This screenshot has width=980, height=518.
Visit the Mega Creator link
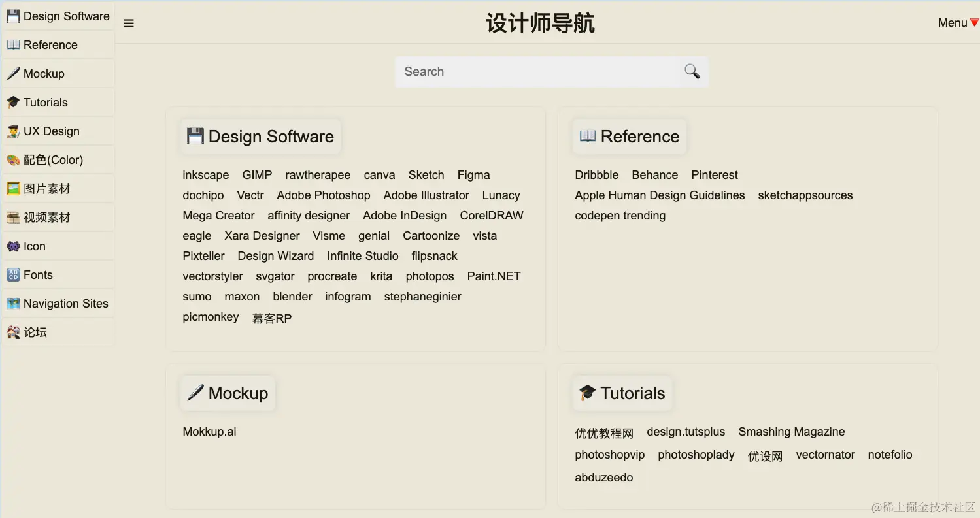pyautogui.click(x=219, y=216)
